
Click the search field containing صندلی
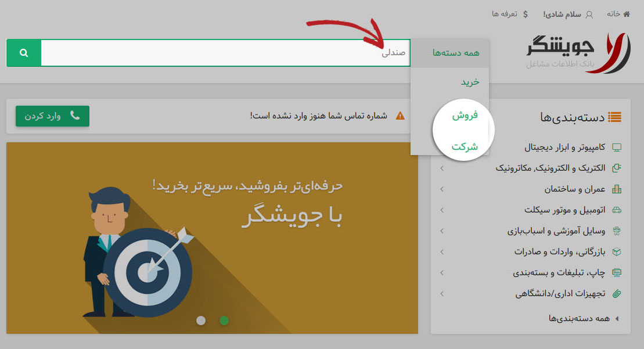point(225,53)
